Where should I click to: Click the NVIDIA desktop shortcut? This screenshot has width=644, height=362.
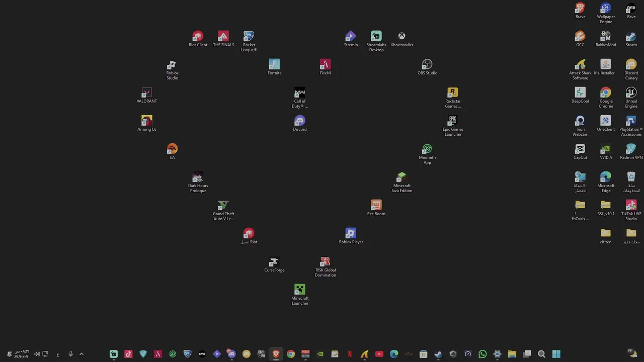tap(606, 151)
